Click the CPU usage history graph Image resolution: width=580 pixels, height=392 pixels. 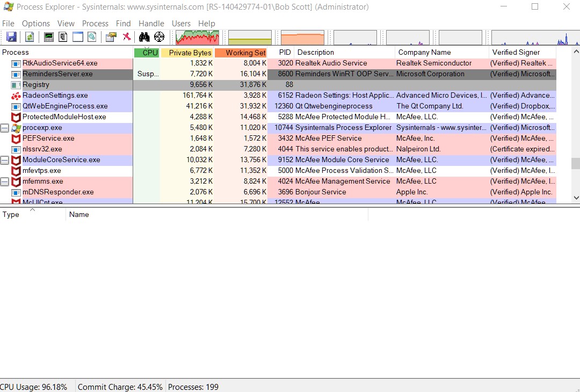pos(197,38)
